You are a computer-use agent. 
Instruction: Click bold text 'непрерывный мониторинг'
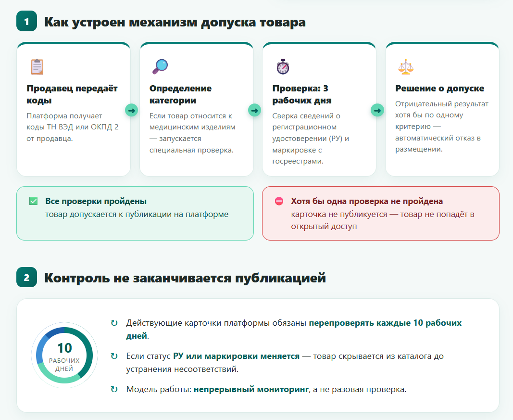click(x=251, y=389)
